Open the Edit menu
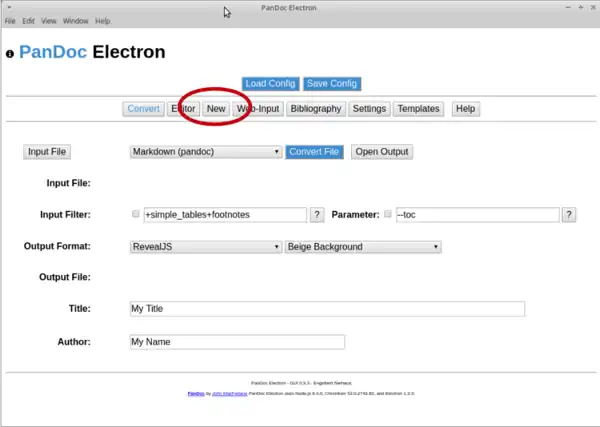The height and width of the screenshot is (427, 600). click(x=28, y=21)
